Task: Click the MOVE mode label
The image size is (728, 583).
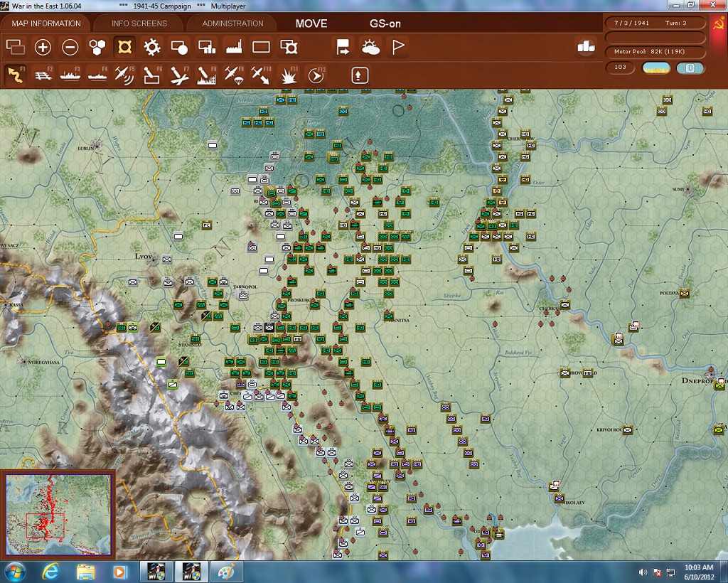Action: click(x=311, y=23)
